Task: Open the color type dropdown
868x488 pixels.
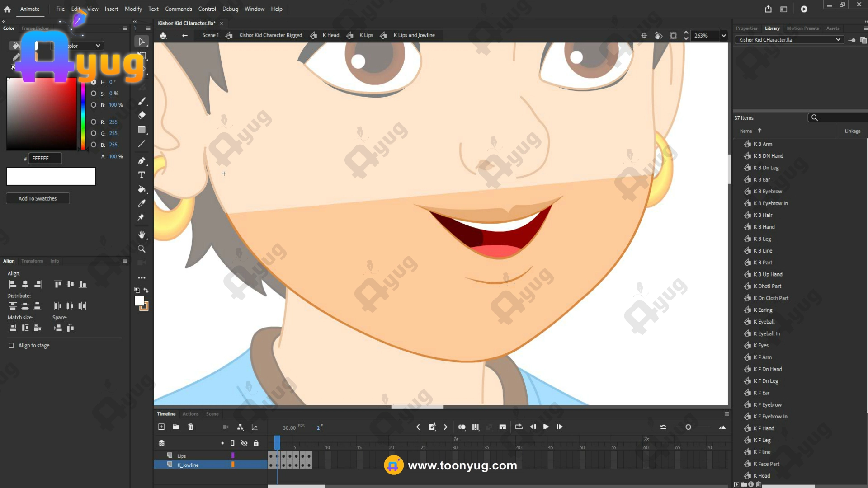Action: click(98, 46)
